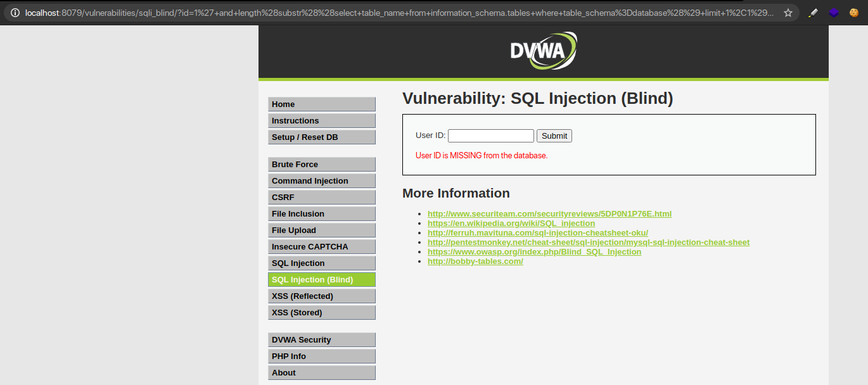This screenshot has height=385, width=868.
Task: Open Insecure CAPTCHA page
Action: point(322,247)
